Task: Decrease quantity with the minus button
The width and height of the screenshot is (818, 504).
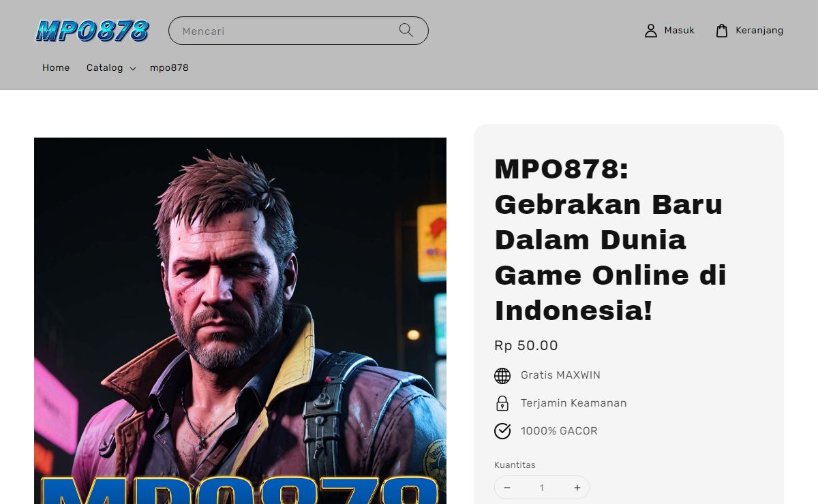Action: point(507,488)
